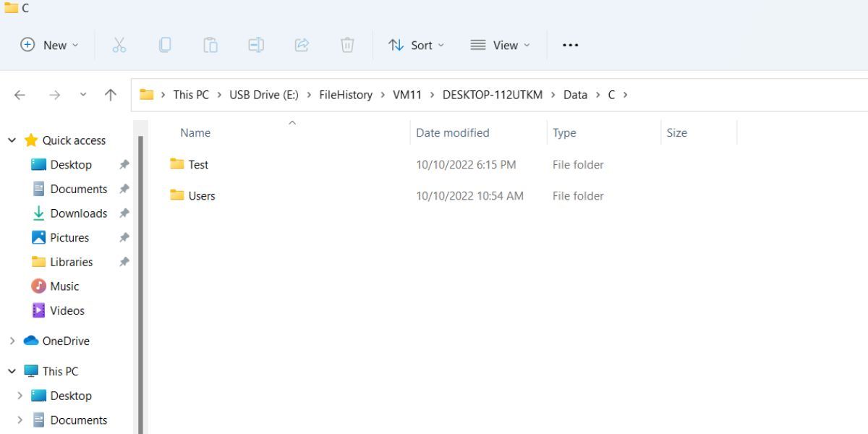868x434 pixels.
Task: Open the View layout dropdown
Action: [x=500, y=45]
